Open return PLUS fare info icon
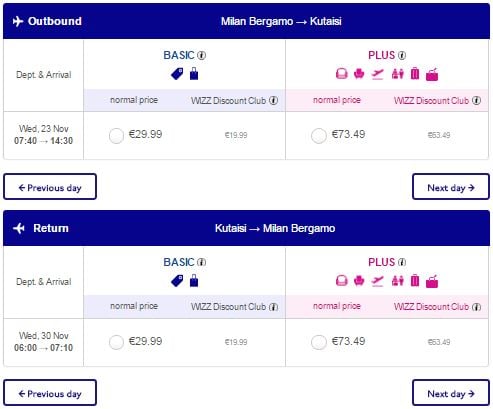Viewport: 493px width, 409px height. 402,262
